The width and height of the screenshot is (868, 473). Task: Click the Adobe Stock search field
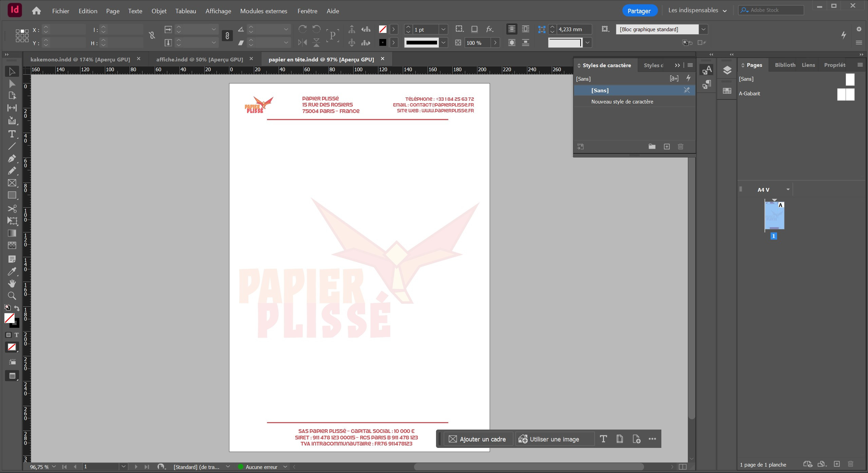pyautogui.click(x=771, y=10)
